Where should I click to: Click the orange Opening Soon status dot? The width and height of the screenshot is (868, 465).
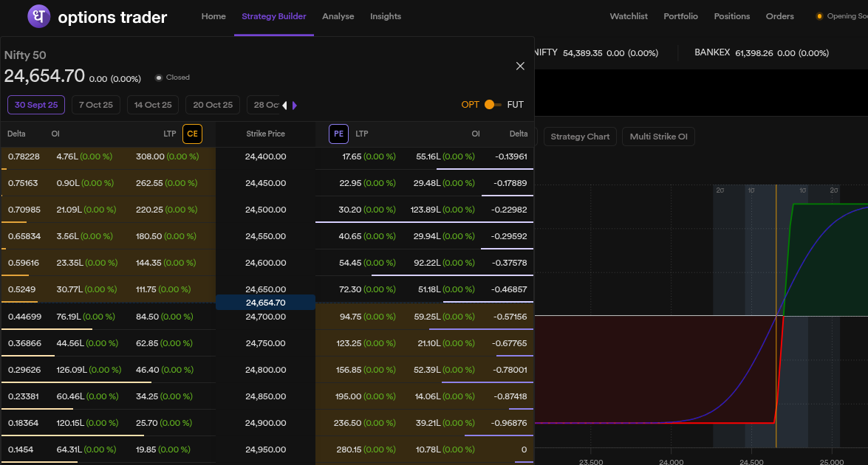[x=819, y=16]
